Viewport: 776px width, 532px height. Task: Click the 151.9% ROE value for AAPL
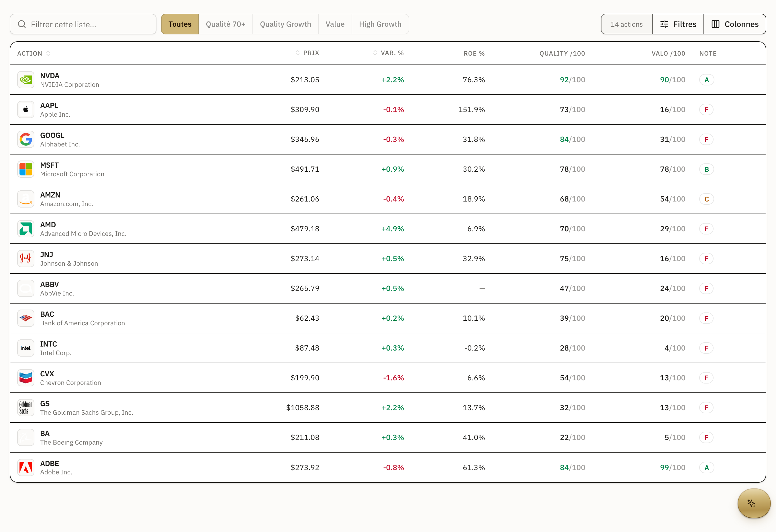(x=471, y=109)
